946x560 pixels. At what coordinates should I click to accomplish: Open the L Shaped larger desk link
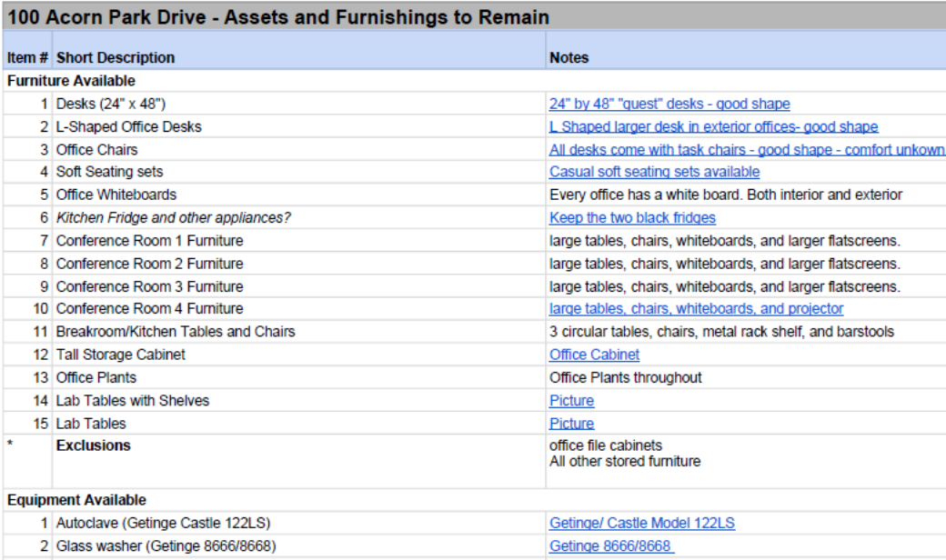(x=713, y=126)
